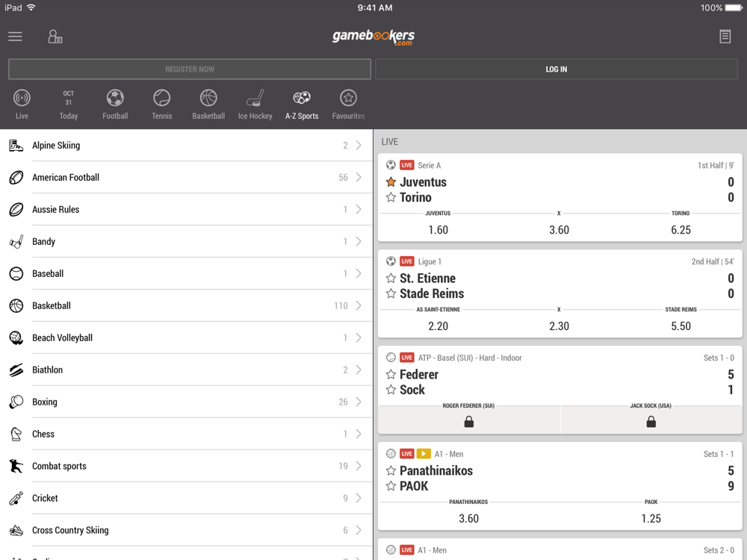The width and height of the screenshot is (747, 560).
Task: Select Juventus win odds 1.60
Action: [x=438, y=230]
